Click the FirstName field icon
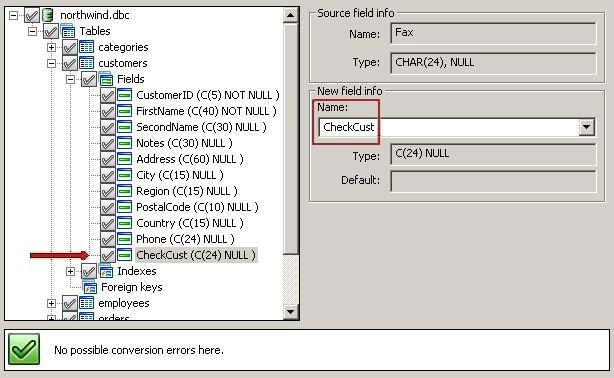The height and width of the screenshot is (378, 614). click(x=125, y=111)
